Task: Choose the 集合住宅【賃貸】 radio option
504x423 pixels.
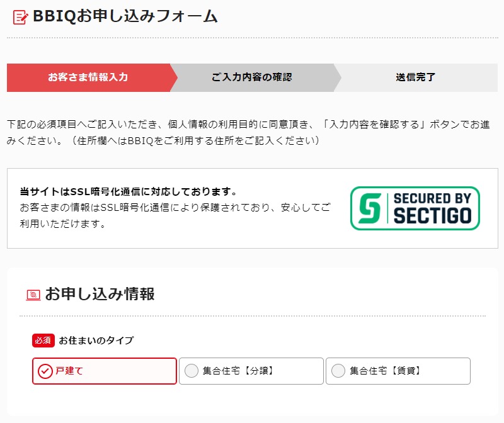Action: click(x=398, y=371)
